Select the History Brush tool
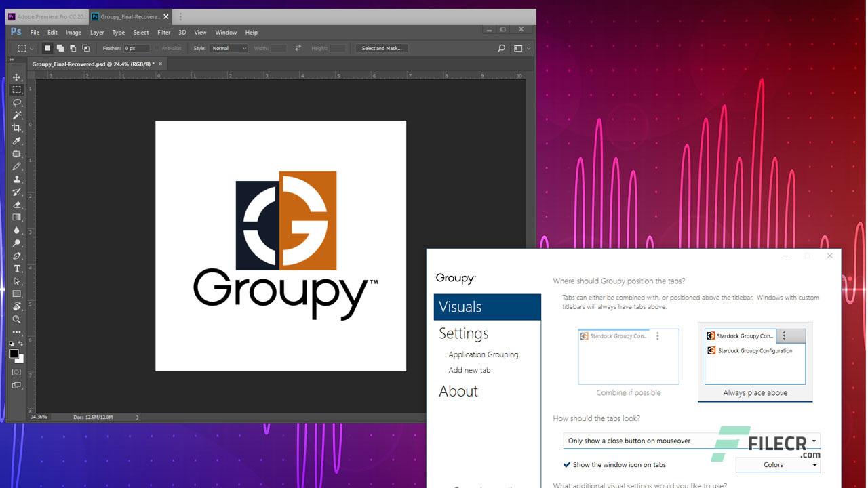This screenshot has width=868, height=488. [17, 192]
